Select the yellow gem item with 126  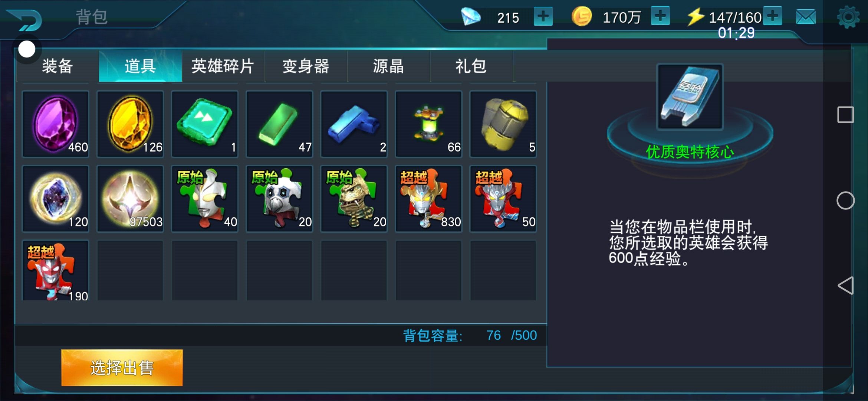click(x=130, y=124)
